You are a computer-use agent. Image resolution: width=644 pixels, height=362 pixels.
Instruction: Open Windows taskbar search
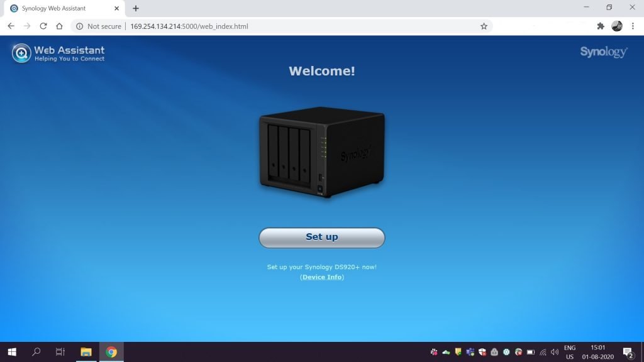point(36,352)
